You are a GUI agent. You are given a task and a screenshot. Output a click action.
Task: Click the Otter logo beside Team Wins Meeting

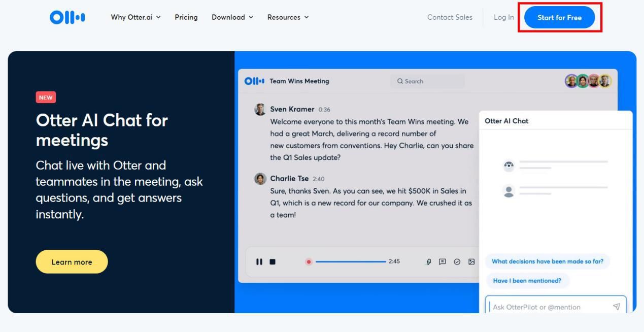pyautogui.click(x=255, y=81)
